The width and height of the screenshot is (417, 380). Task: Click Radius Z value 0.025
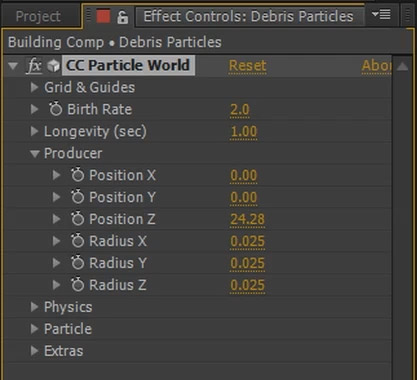pyautogui.click(x=247, y=286)
